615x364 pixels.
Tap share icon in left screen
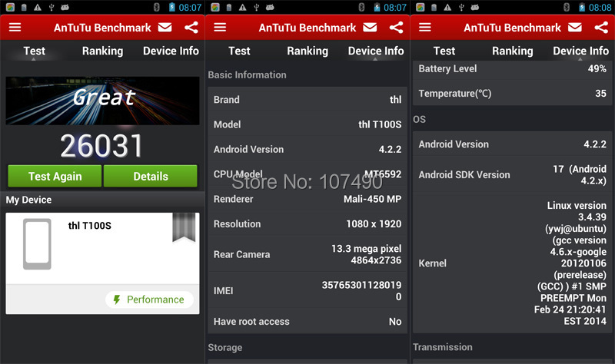pyautogui.click(x=191, y=27)
